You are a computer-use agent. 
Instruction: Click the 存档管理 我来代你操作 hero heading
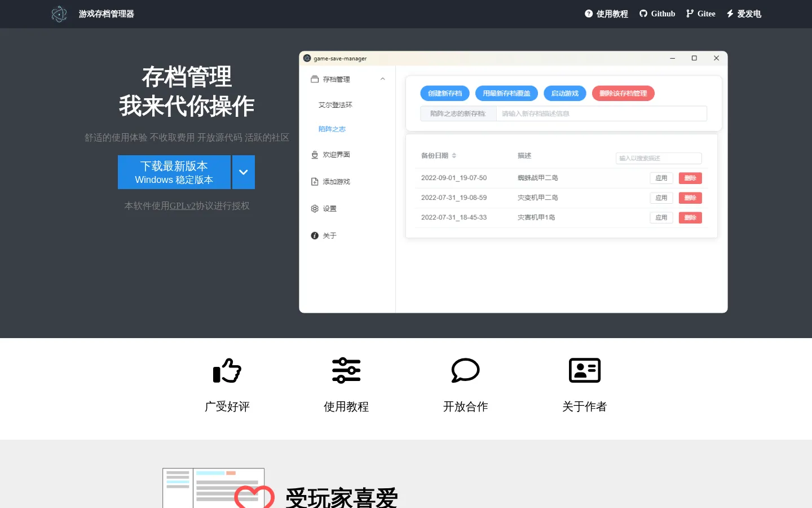(x=187, y=91)
